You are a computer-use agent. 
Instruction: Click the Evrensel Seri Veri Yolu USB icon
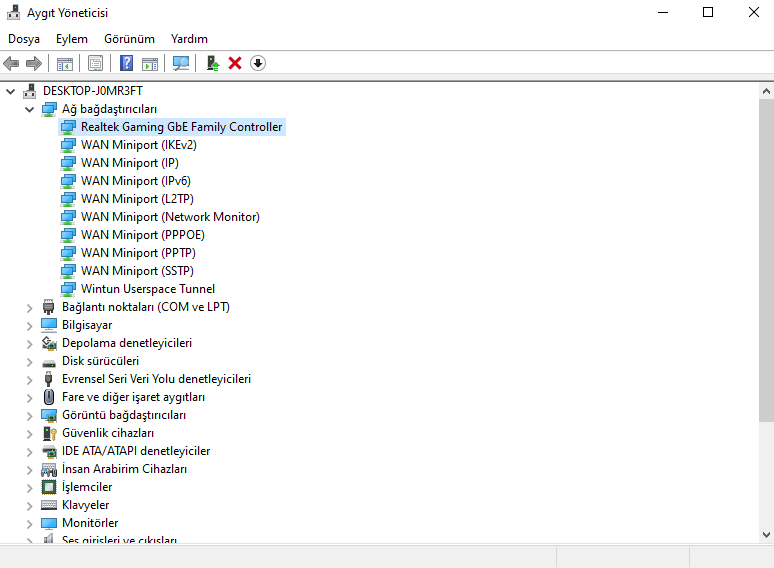(48, 379)
